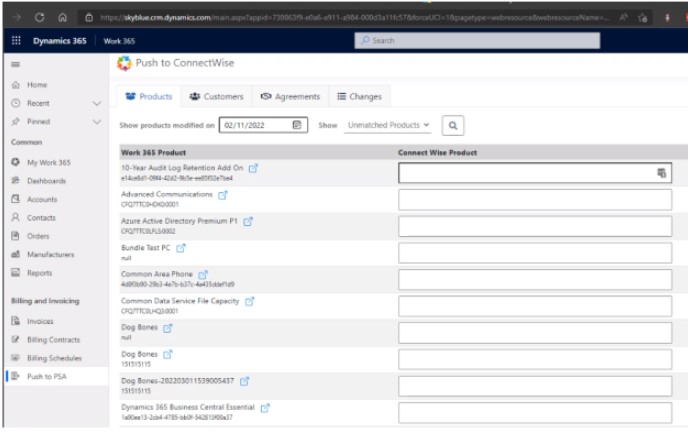Switch to the Customers tab
The width and height of the screenshot is (688, 433).
pos(216,97)
